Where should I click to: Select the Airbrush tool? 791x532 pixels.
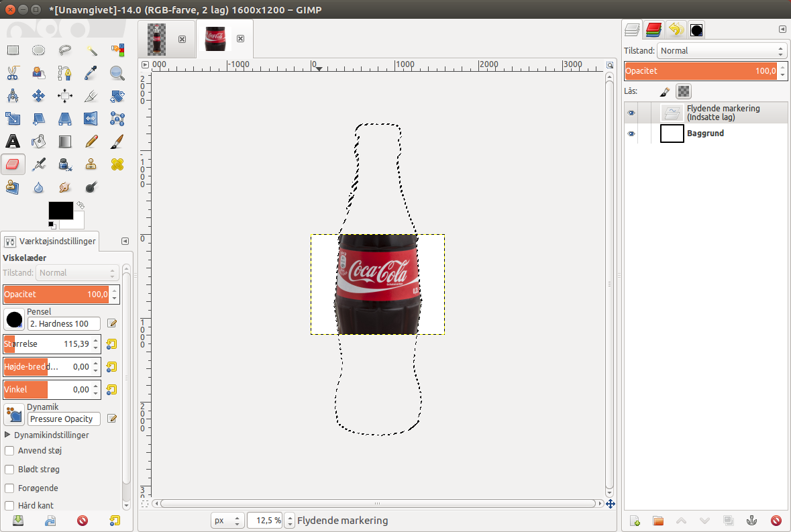39,164
